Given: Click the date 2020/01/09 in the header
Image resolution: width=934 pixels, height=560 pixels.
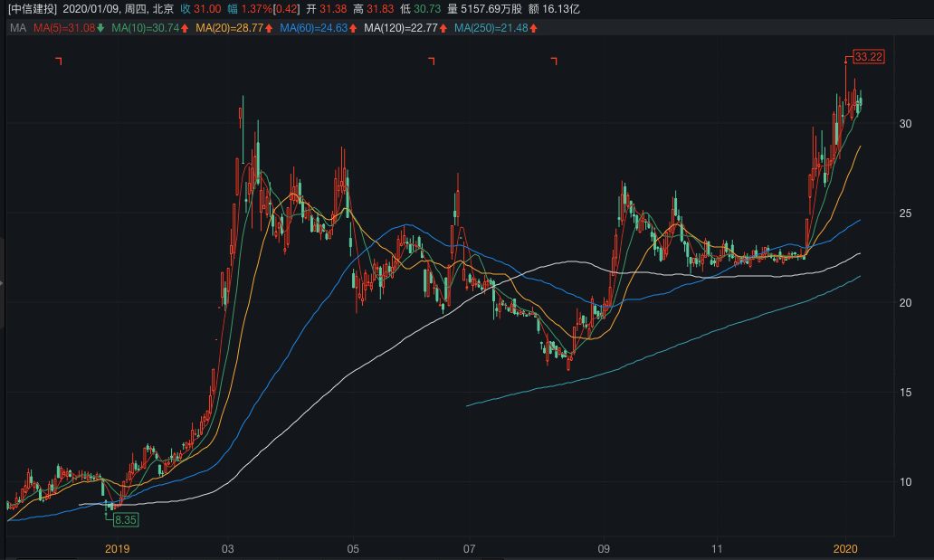Looking at the screenshot, I should tap(91, 9).
